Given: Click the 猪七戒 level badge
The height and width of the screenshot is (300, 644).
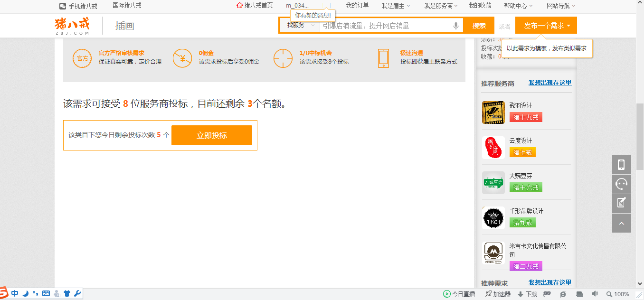Looking at the screenshot, I should [522, 152].
